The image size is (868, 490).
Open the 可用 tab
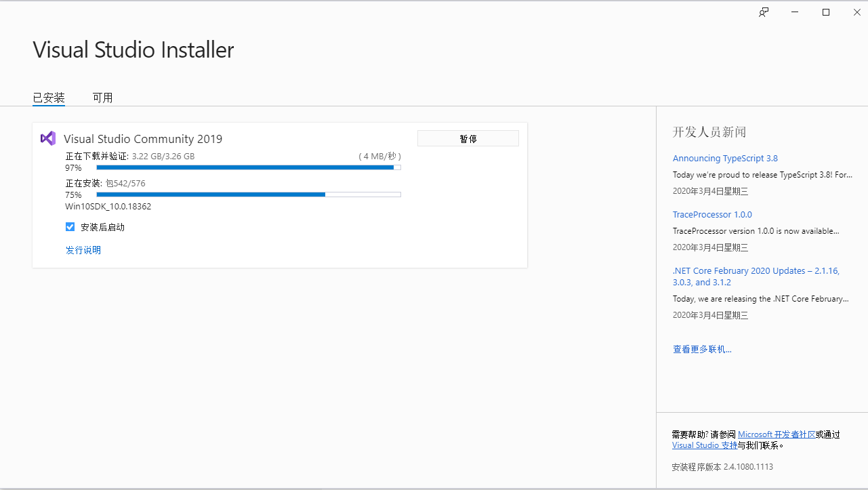pos(103,98)
